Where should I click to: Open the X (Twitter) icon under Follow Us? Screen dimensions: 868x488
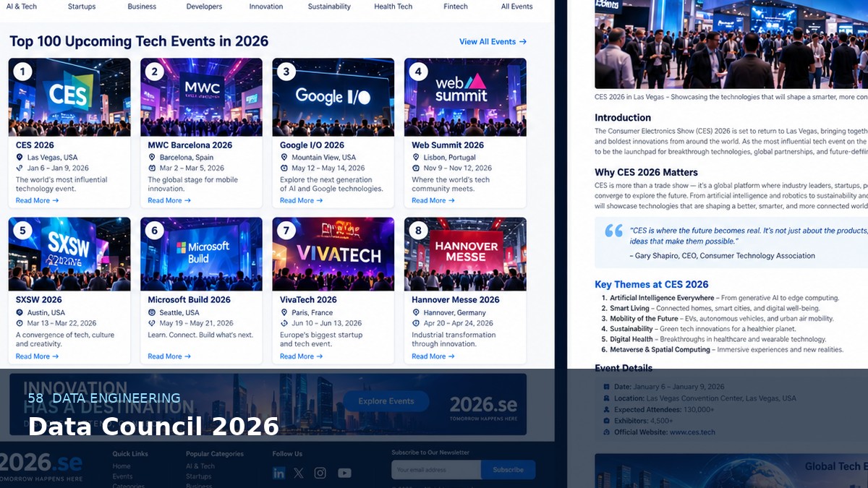tap(299, 473)
